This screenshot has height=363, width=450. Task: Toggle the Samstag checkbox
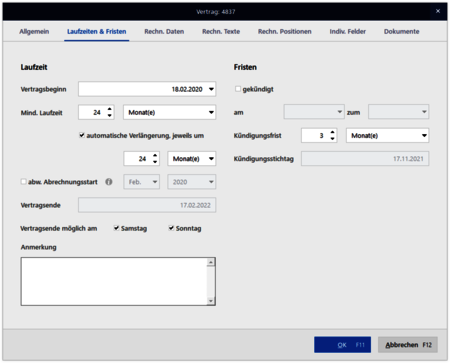click(116, 228)
